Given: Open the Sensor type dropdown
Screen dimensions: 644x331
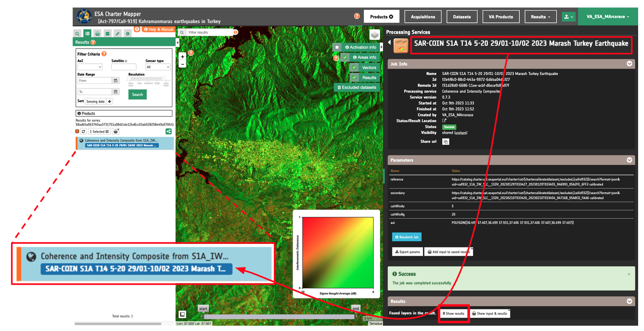Looking at the screenshot, I should click(x=158, y=67).
